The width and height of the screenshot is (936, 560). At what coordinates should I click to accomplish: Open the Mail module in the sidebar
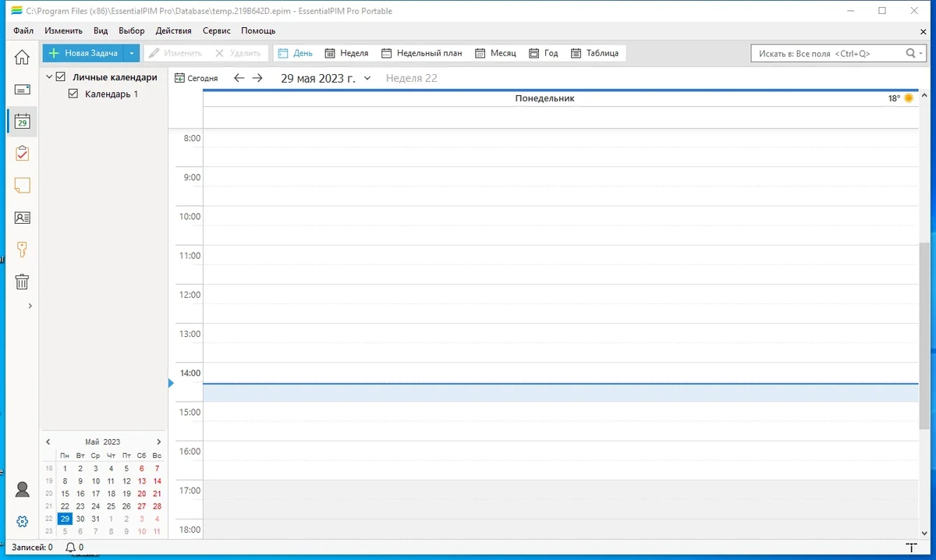(22, 90)
